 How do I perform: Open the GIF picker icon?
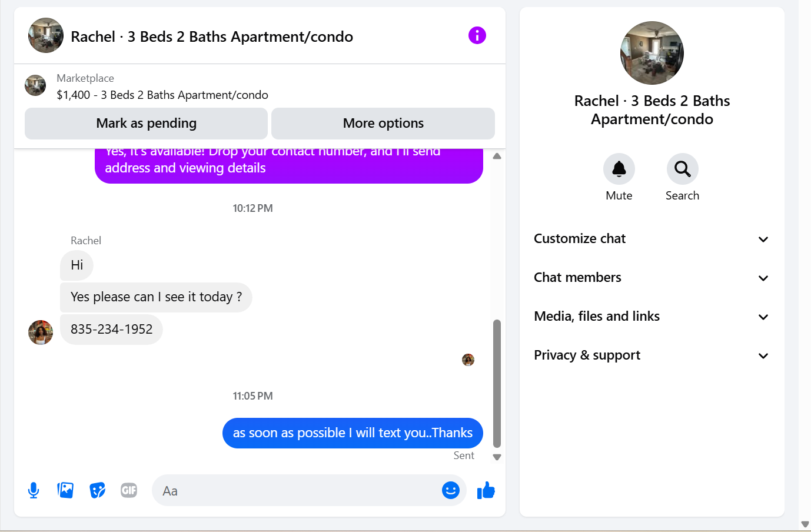(129, 490)
